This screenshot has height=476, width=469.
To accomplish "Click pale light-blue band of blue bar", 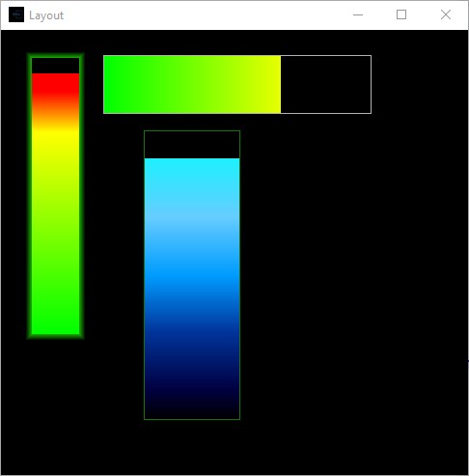I will click(x=192, y=219).
